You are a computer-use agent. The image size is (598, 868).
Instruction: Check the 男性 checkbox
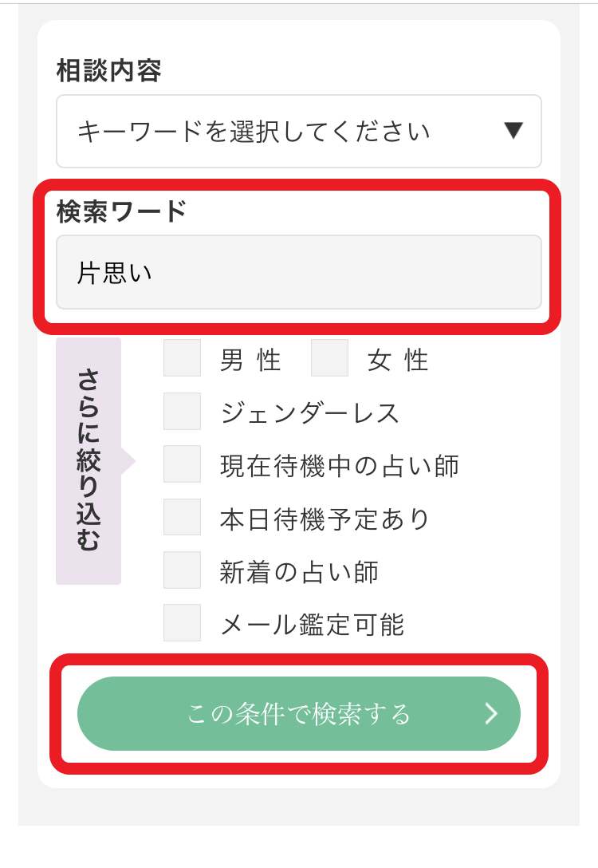pyautogui.click(x=182, y=358)
